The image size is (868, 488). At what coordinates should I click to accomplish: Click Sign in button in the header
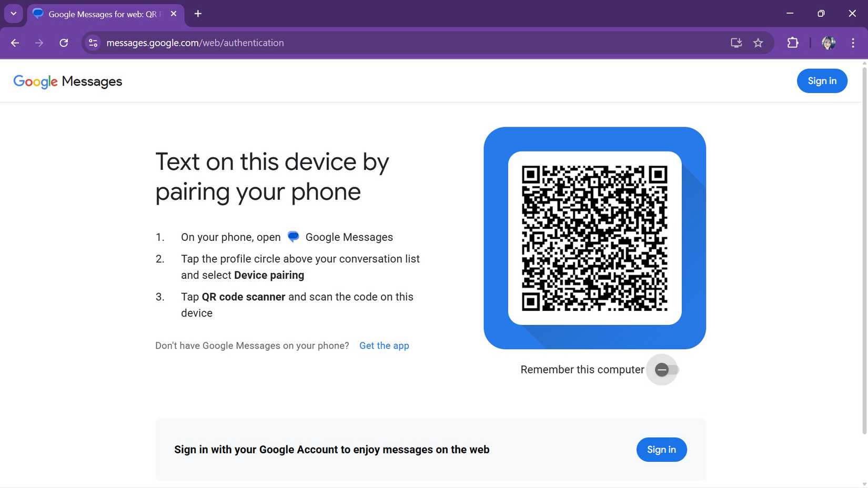(822, 81)
